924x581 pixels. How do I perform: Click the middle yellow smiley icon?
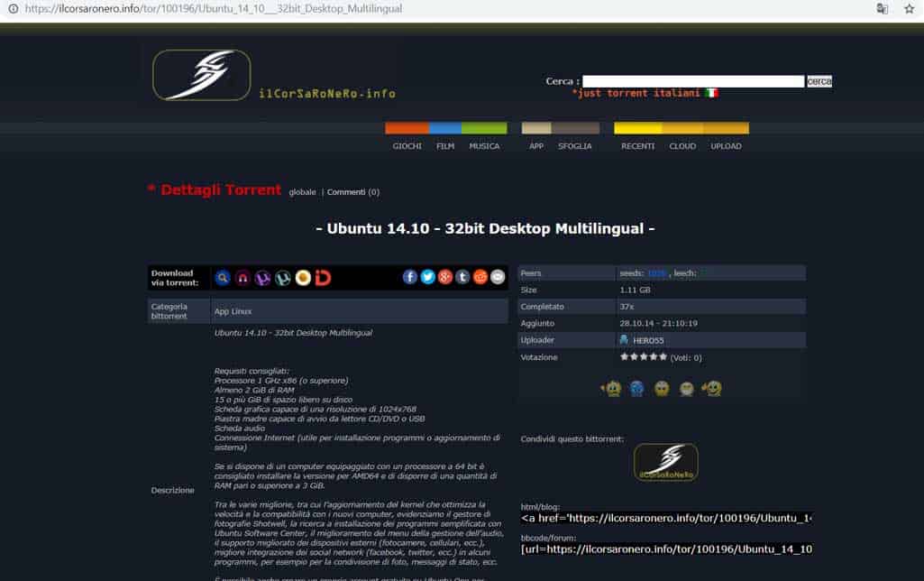662,389
